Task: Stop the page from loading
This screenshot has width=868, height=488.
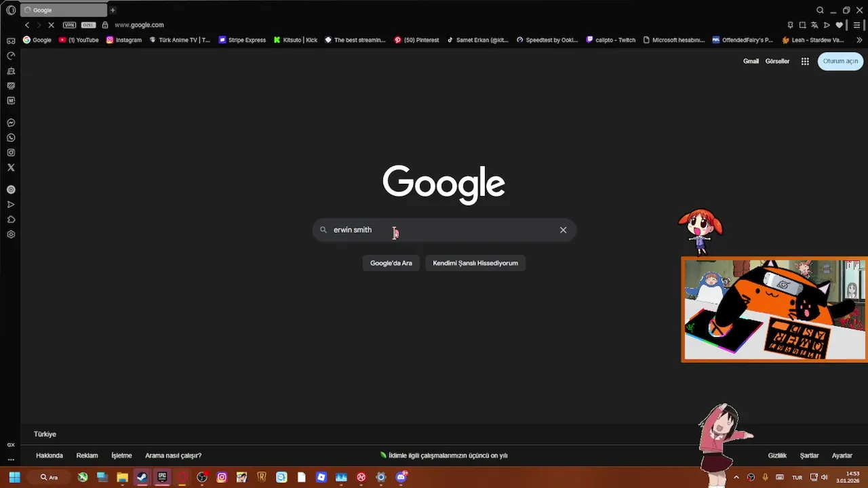Action: (51, 25)
